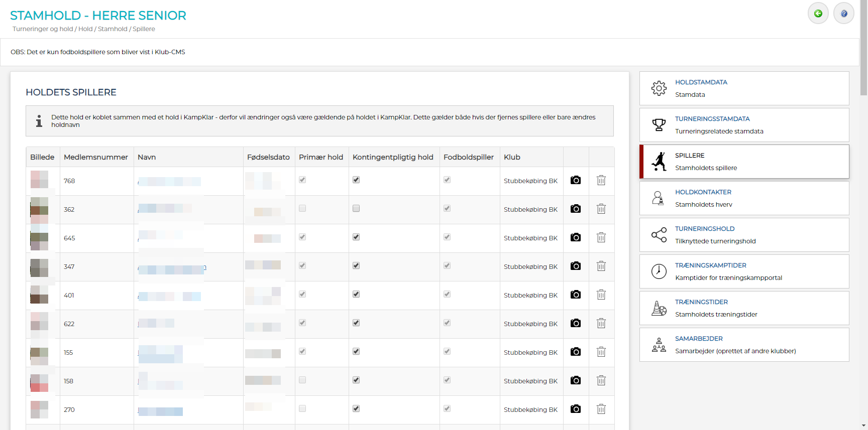Click camera icon for member 347

click(576, 266)
